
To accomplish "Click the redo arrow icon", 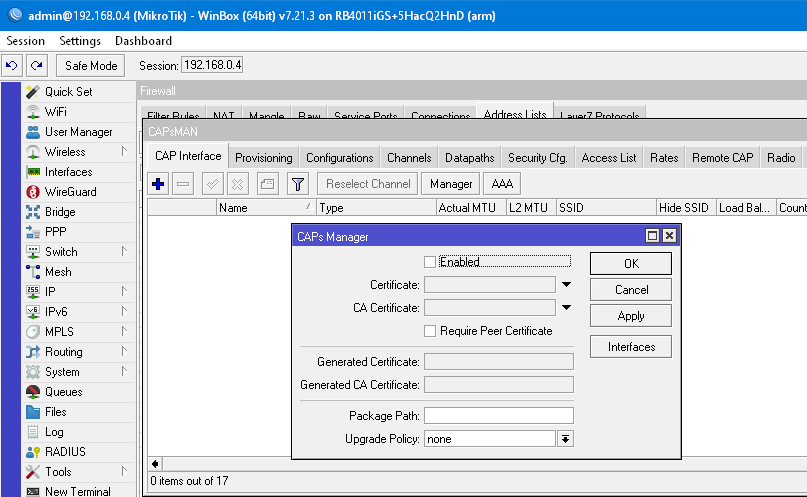I will click(37, 65).
